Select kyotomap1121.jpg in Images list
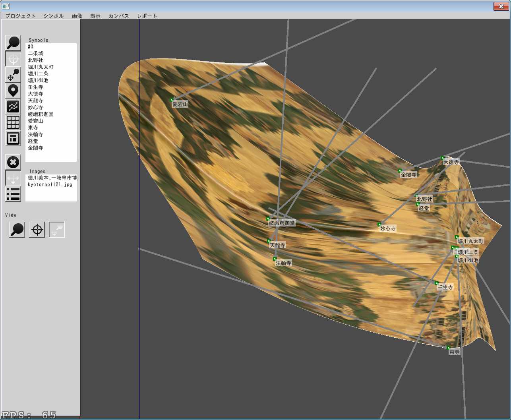This screenshot has width=511, height=420. pos(51,185)
